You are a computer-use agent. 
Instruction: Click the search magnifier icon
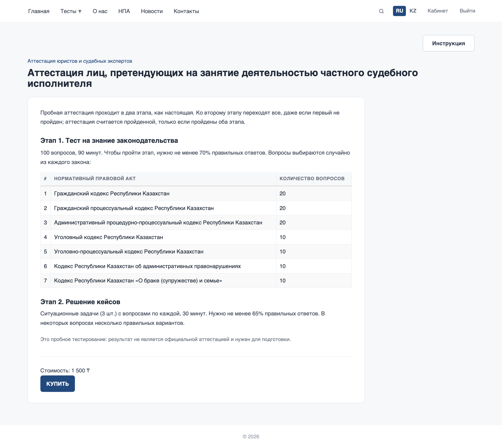pyautogui.click(x=381, y=11)
